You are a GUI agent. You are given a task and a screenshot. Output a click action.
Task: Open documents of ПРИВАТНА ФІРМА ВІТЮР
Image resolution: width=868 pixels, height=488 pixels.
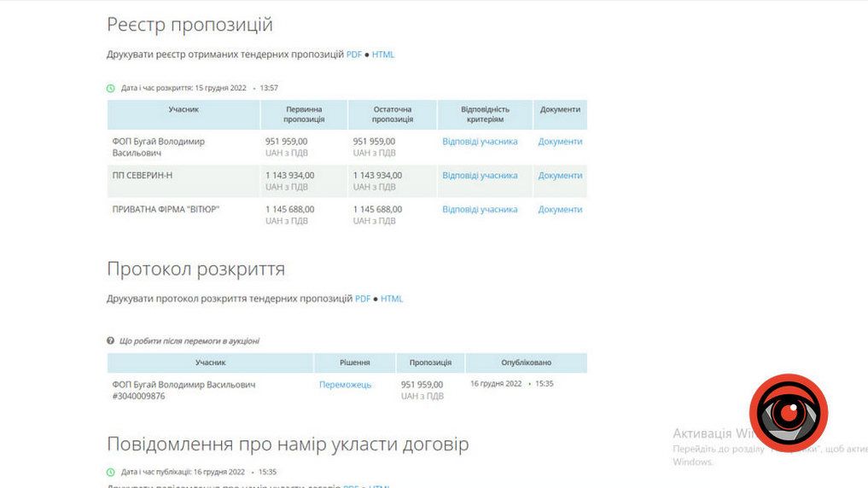(560, 209)
